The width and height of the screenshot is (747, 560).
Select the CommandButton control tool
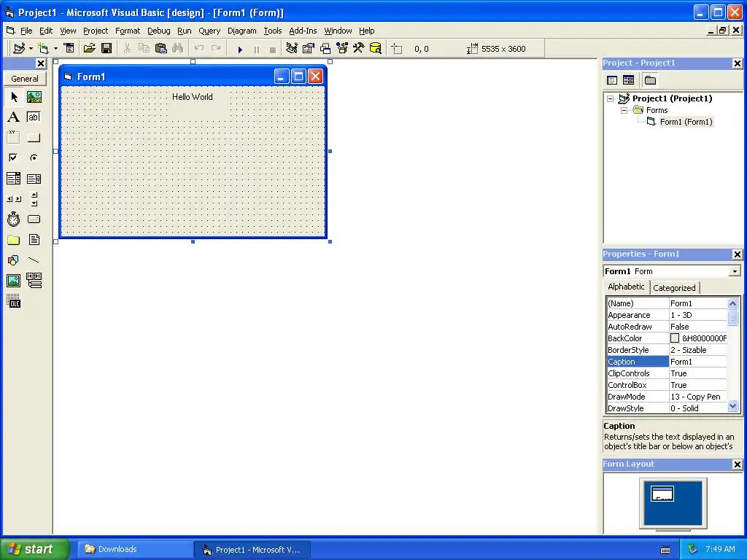tap(34, 138)
